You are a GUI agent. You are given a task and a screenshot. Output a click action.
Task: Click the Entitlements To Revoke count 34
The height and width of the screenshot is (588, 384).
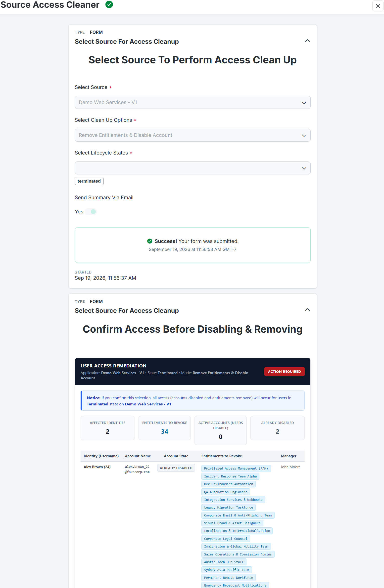pyautogui.click(x=165, y=431)
